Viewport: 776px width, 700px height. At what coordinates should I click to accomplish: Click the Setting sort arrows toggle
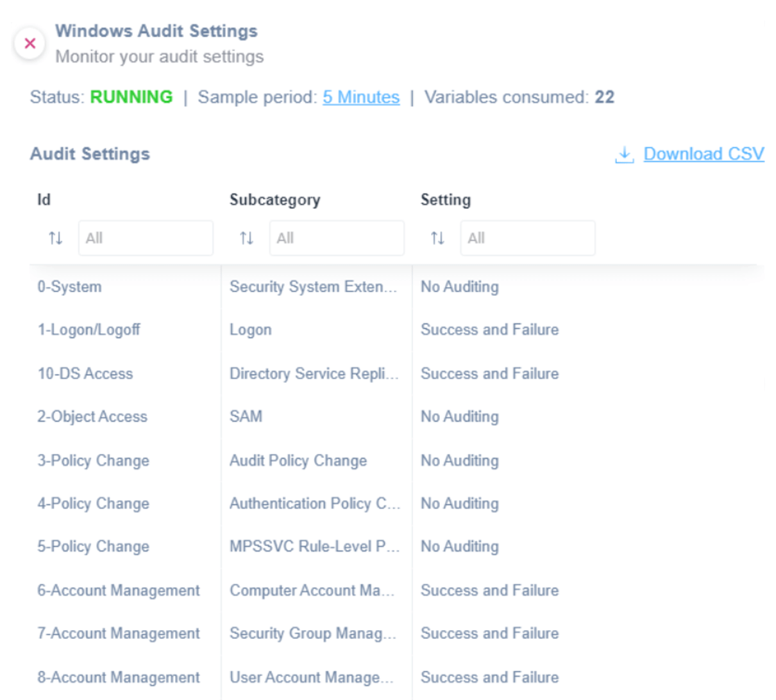[437, 237]
